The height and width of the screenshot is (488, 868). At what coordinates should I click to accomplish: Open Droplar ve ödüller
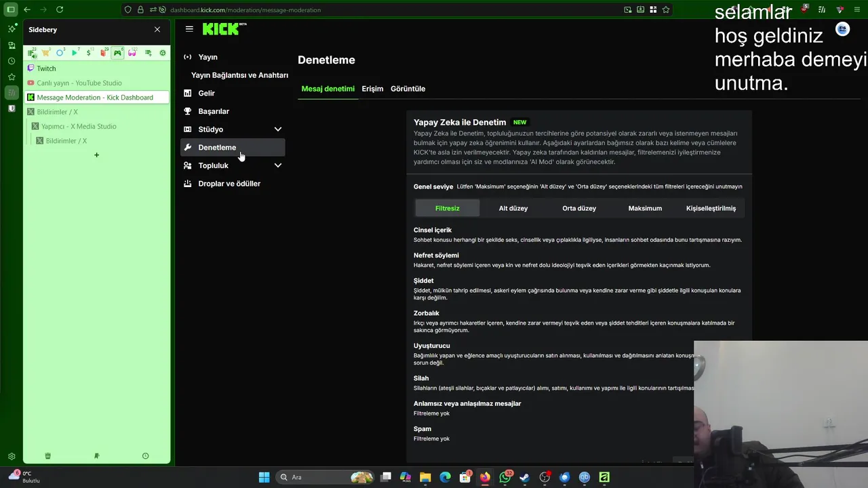[x=233, y=184]
